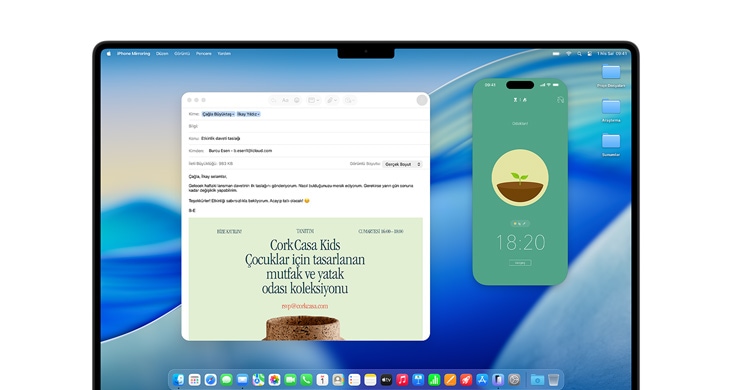The image size is (732, 390).
Task: Open Maps app in the Dock
Action: tap(258, 380)
